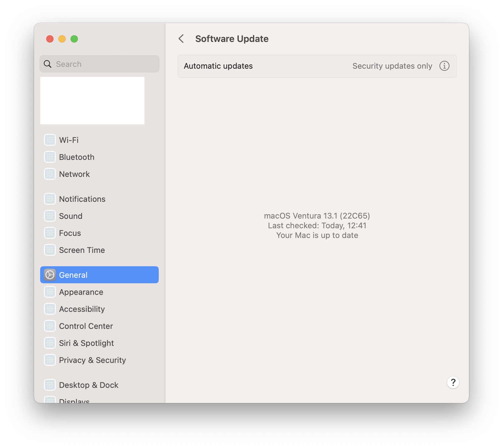Zoom window with green button
503x448 pixels.
[74, 39]
